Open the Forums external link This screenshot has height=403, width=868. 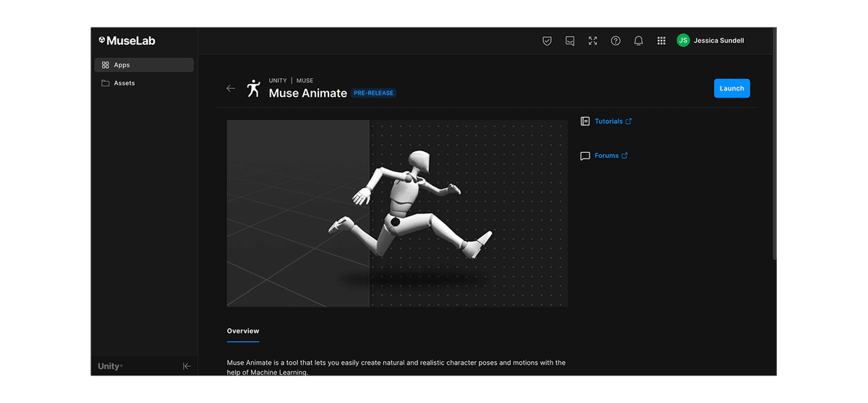610,156
